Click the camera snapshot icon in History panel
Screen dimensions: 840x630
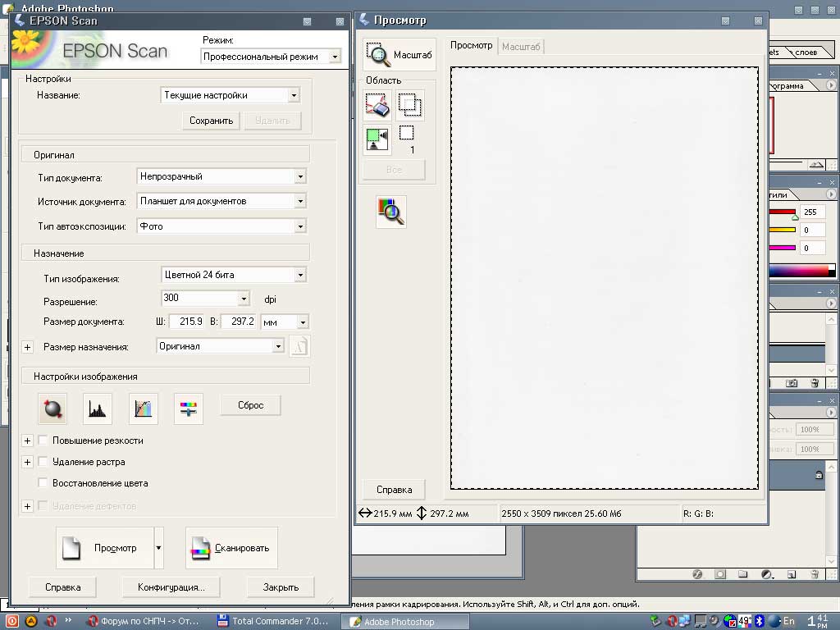click(x=792, y=383)
